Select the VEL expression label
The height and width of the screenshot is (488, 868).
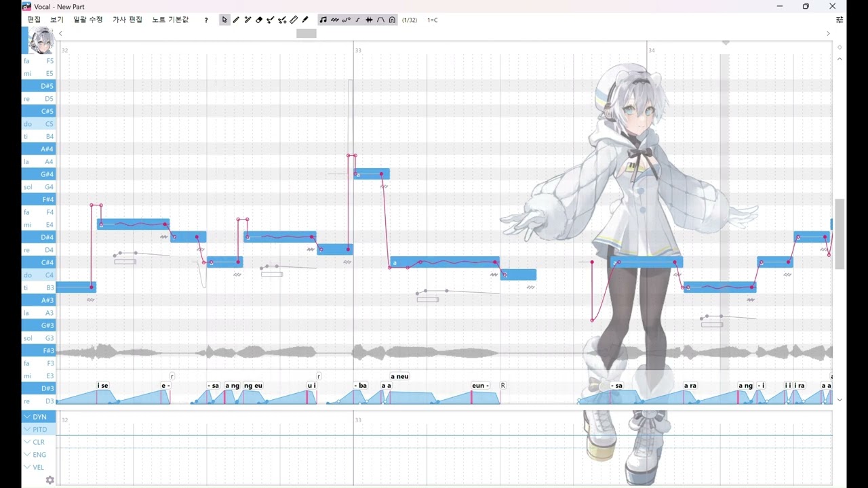38,468
